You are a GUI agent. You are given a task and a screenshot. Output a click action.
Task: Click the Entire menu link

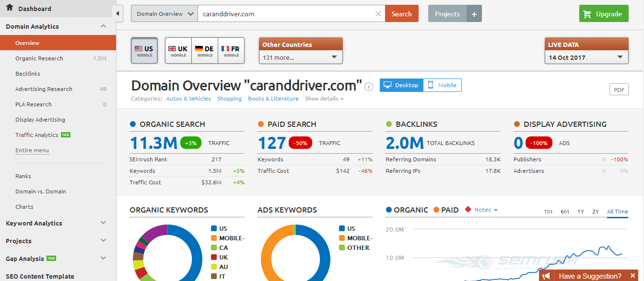[x=32, y=150]
